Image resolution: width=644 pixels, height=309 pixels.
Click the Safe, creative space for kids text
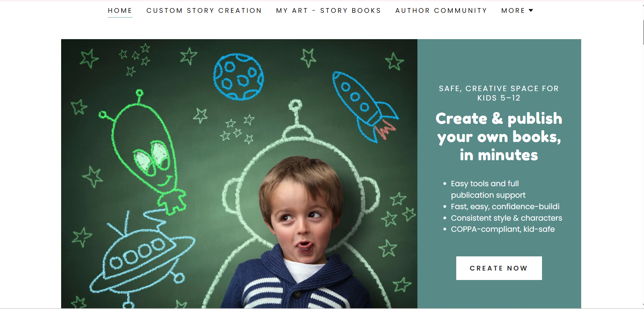[499, 93]
